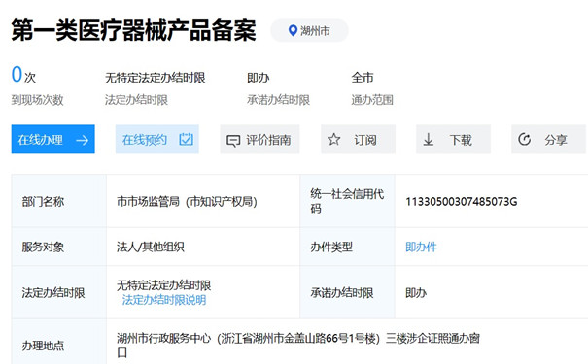Viewport: 588px width, 364px height.
Task: Open the 即办件 type link
Action: click(x=421, y=248)
